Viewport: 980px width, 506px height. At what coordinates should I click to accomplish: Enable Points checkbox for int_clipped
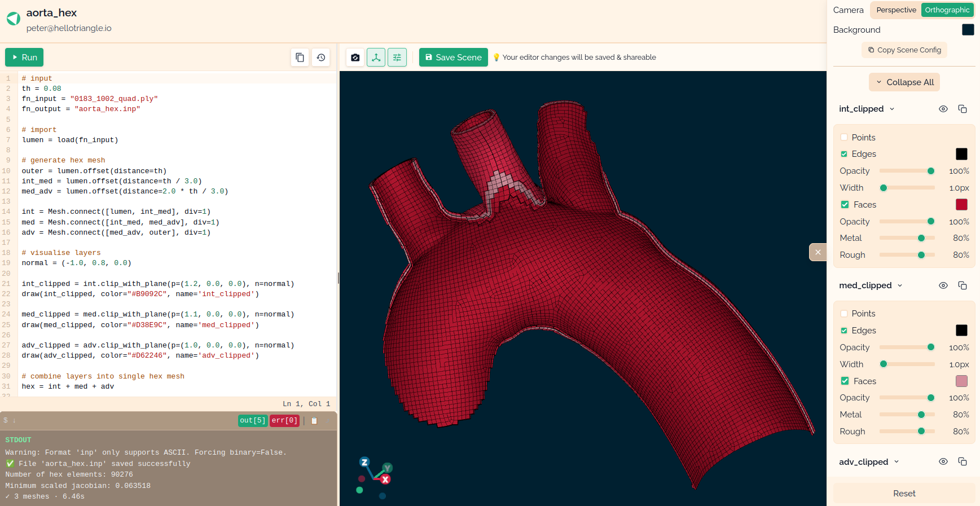[x=844, y=138]
